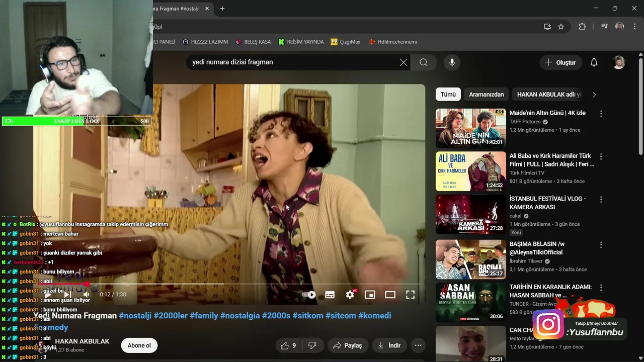The width and height of the screenshot is (644, 362).
Task: Click the magnifier search button
Action: point(424,62)
